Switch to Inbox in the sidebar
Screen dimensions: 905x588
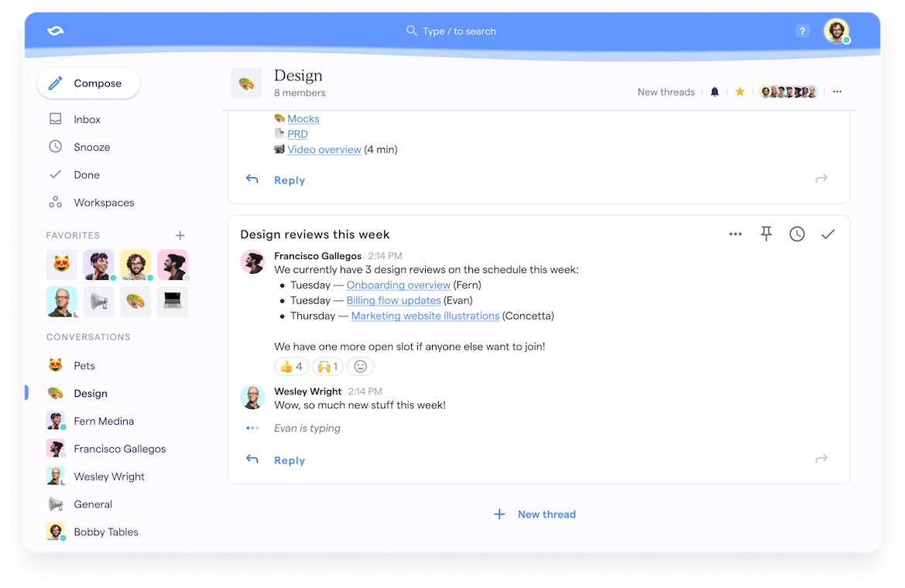[x=86, y=119]
